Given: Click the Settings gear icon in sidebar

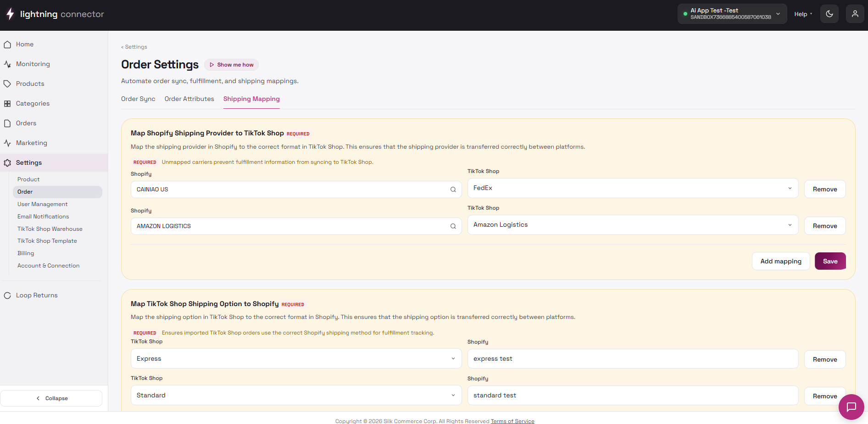Looking at the screenshot, I should [x=7, y=163].
